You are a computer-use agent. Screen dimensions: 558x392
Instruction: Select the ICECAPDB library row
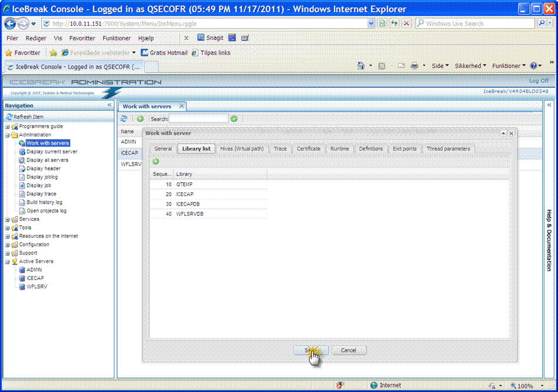[x=209, y=204]
